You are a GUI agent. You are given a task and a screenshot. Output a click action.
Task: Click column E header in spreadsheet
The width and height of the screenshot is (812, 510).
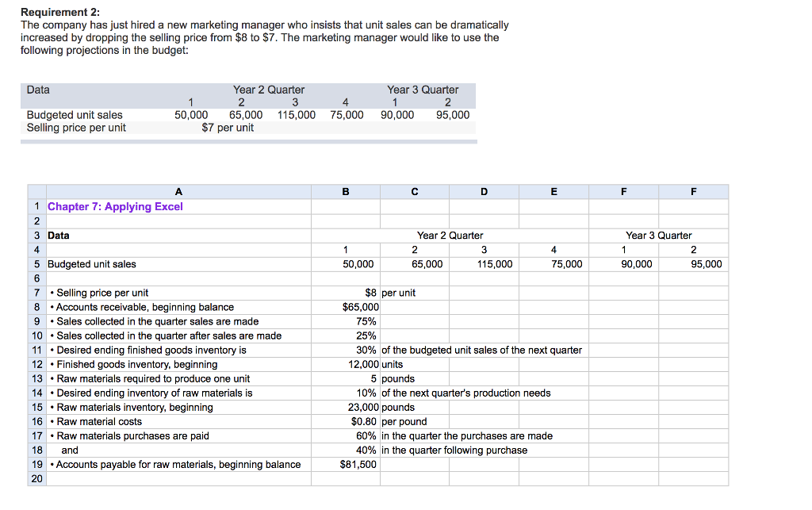point(554,192)
